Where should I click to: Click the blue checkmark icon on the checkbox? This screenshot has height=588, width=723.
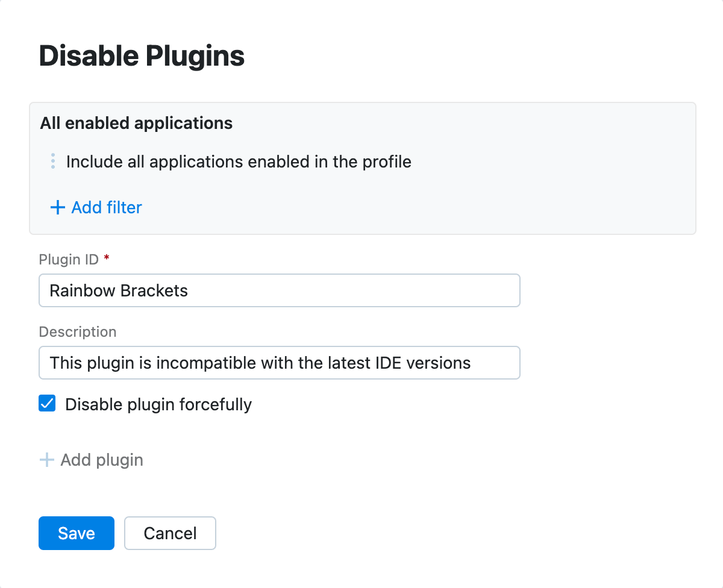(46, 403)
